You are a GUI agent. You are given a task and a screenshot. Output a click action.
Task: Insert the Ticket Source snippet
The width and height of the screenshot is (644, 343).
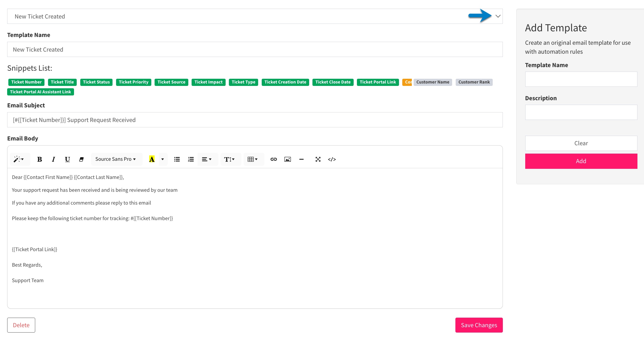pos(171,82)
